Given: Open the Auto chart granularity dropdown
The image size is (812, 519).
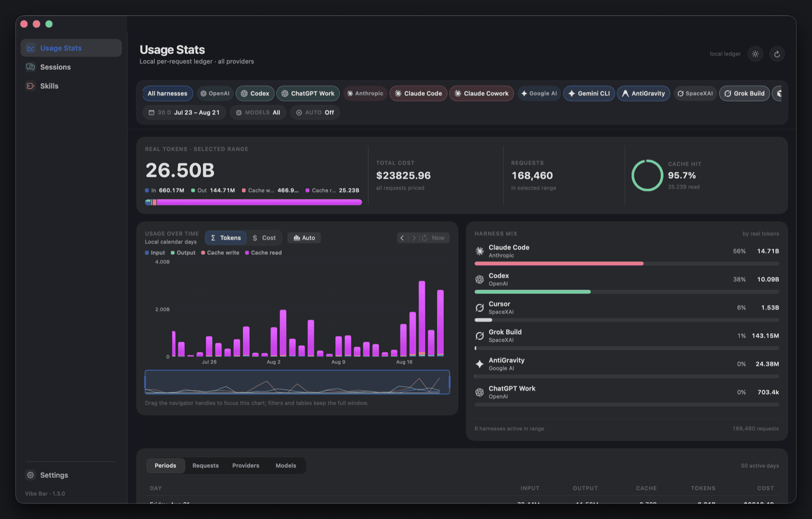Looking at the screenshot, I should coord(304,238).
